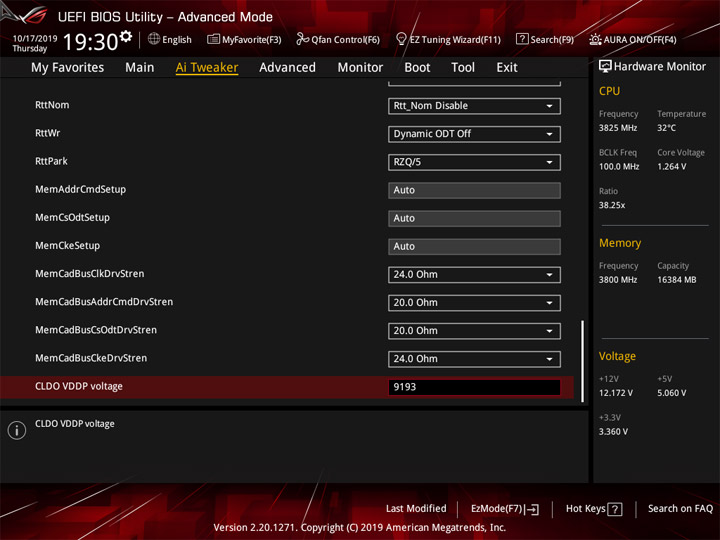Viewport: 720px width, 540px height.
Task: Switch to the Main tab
Action: click(140, 68)
